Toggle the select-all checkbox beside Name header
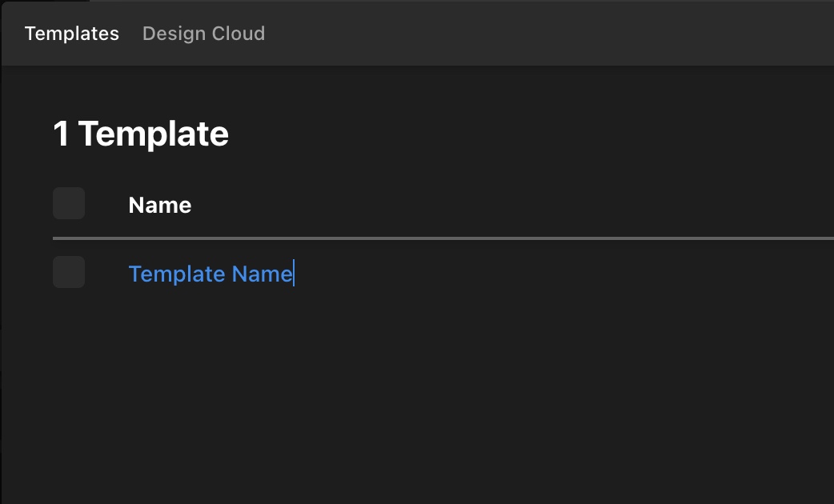 coord(69,203)
